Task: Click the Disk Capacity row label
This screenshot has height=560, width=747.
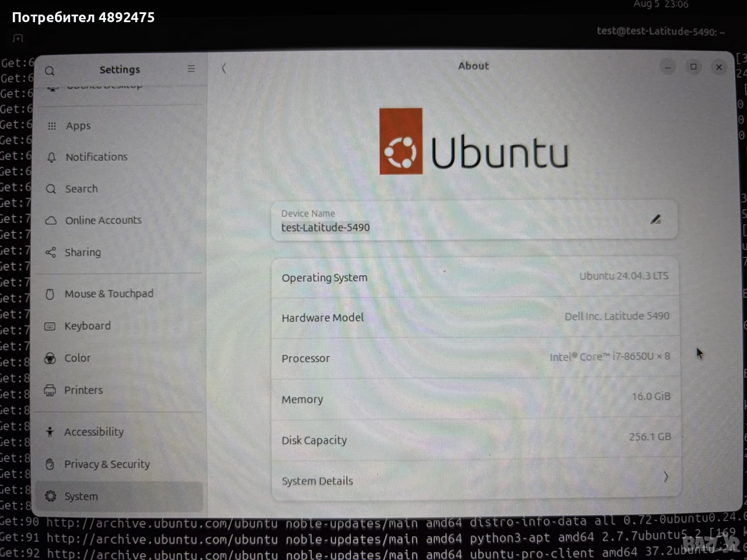Action: tap(314, 440)
